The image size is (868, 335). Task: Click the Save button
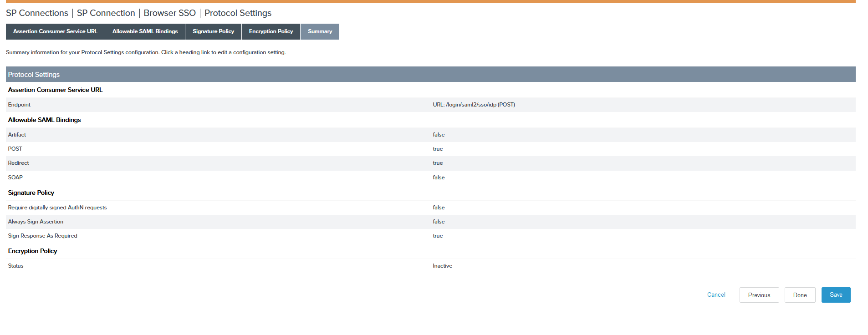tap(836, 295)
